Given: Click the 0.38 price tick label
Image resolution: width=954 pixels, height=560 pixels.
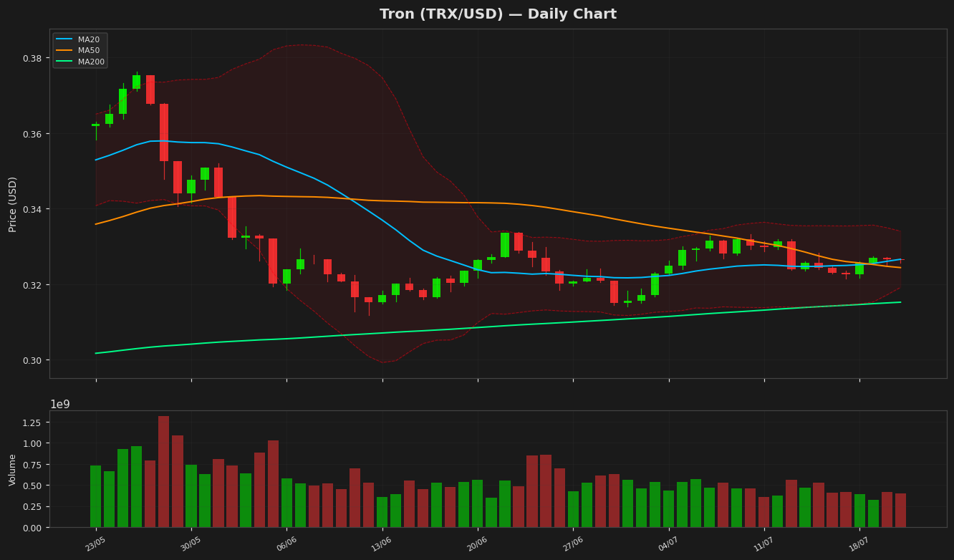Looking at the screenshot, I should [32, 58].
